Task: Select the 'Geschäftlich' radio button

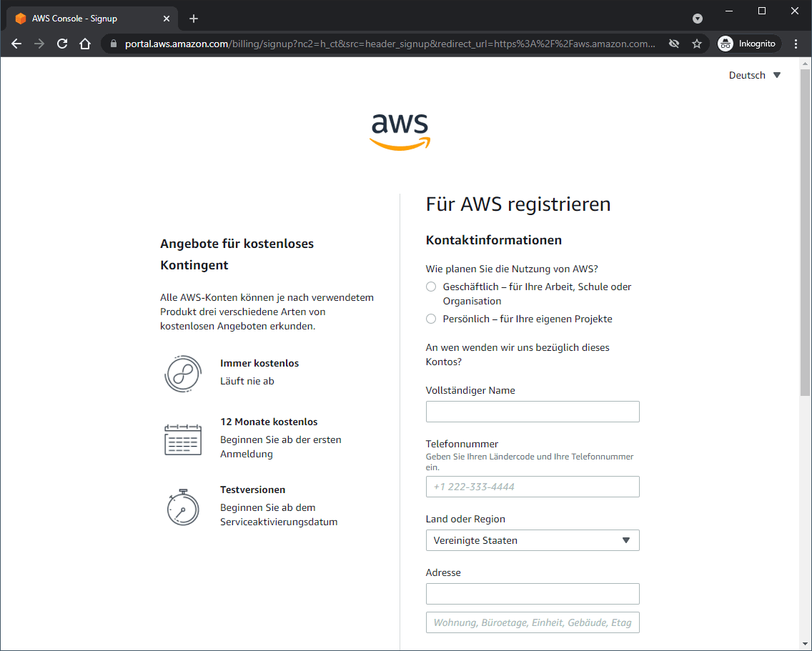Action: pyautogui.click(x=431, y=287)
